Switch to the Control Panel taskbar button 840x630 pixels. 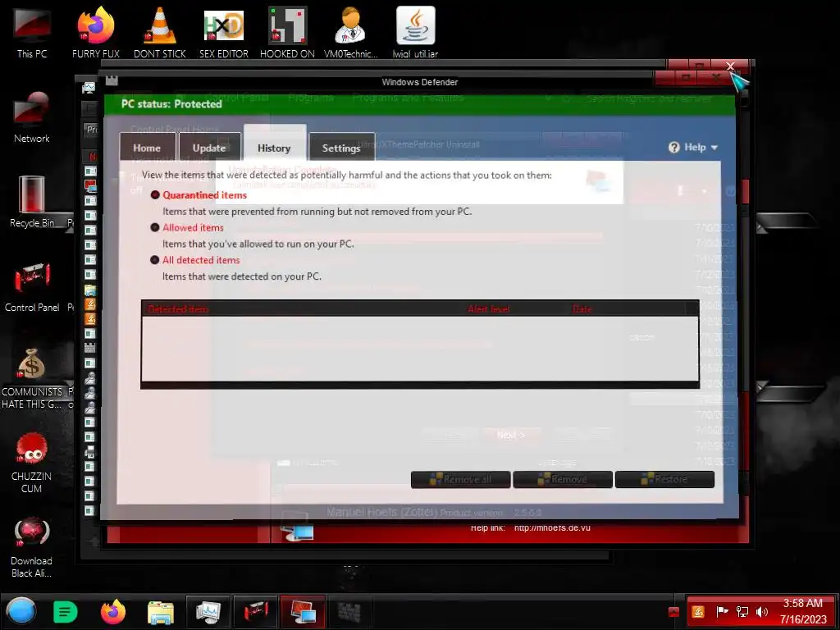pos(256,612)
